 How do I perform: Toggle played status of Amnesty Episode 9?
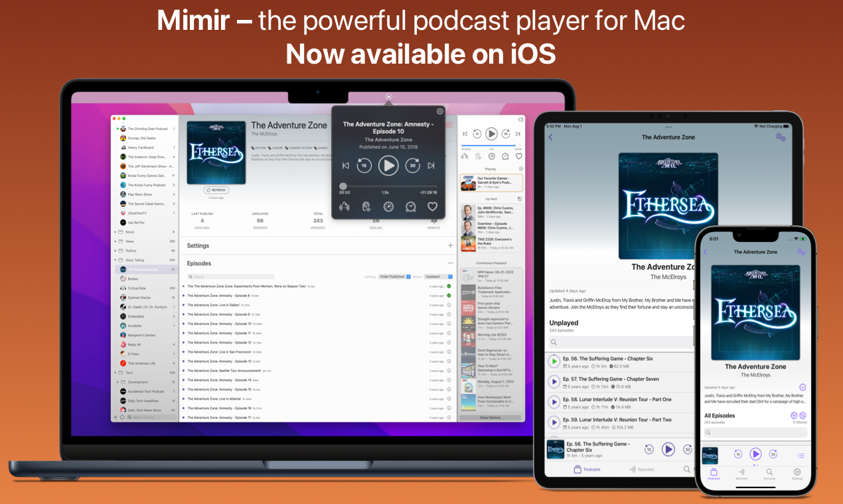coord(449,314)
